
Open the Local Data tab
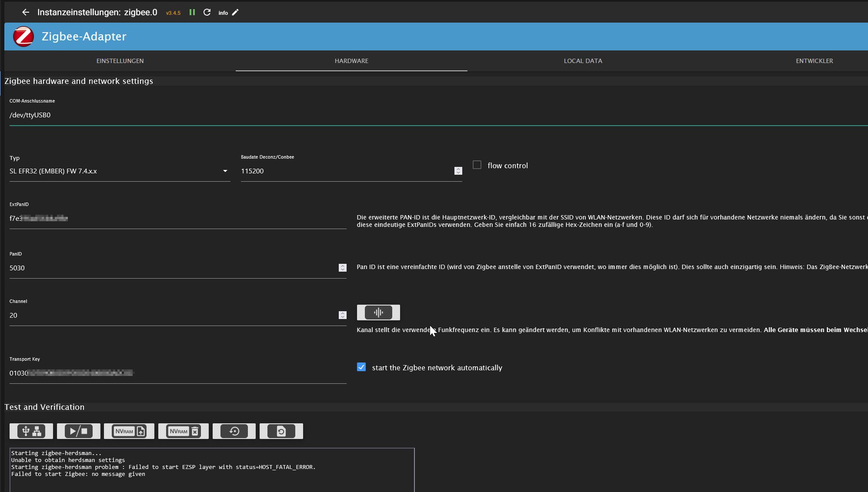(x=583, y=61)
